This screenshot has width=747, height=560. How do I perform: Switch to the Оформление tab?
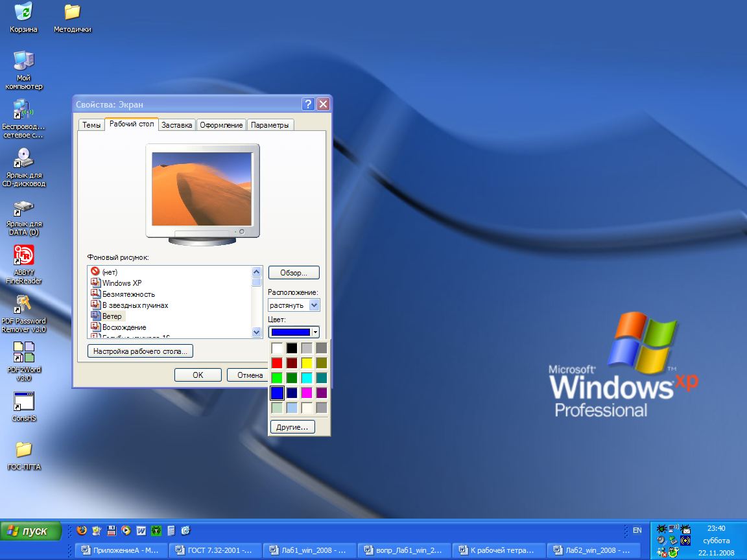pos(221,124)
